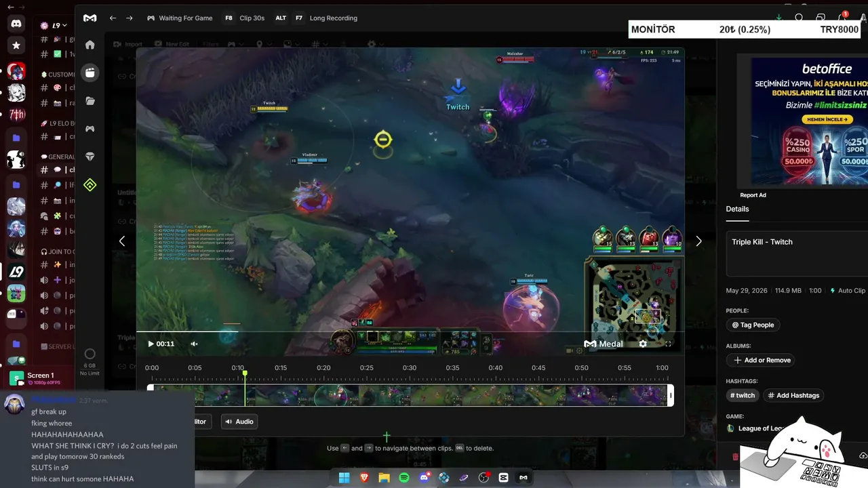Click the right trim handle of the clip
Screen dimensions: 868x488
pos(671,395)
